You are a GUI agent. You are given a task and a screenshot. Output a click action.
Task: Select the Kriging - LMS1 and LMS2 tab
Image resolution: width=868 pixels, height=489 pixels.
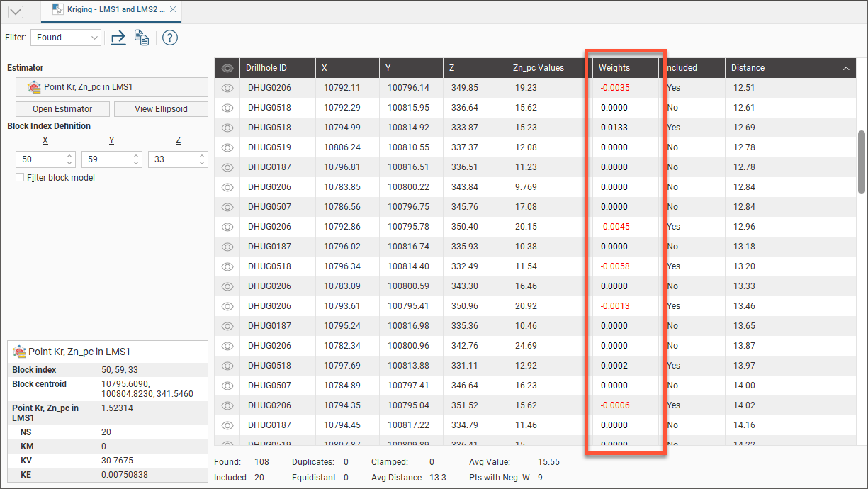[110, 10]
